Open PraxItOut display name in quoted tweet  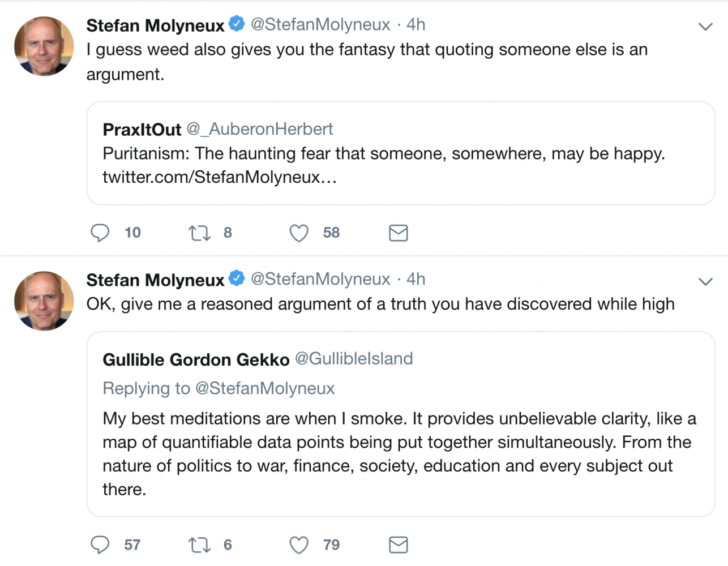pos(142,130)
